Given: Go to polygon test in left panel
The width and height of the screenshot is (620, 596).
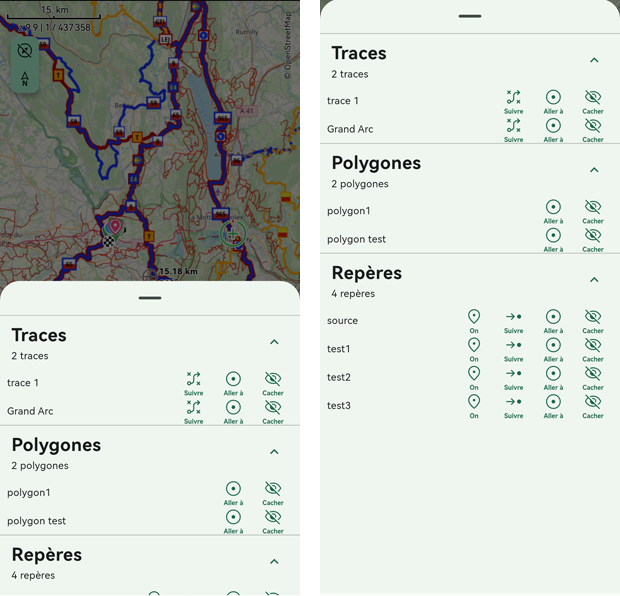Looking at the screenshot, I should (233, 522).
